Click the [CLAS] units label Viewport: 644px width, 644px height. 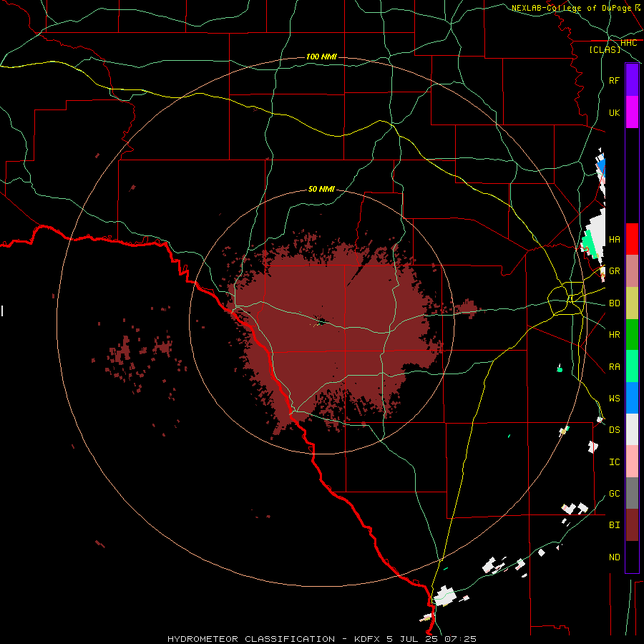(x=605, y=49)
